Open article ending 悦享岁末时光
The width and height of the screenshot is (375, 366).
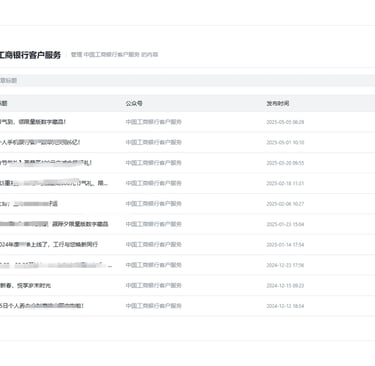25,285
